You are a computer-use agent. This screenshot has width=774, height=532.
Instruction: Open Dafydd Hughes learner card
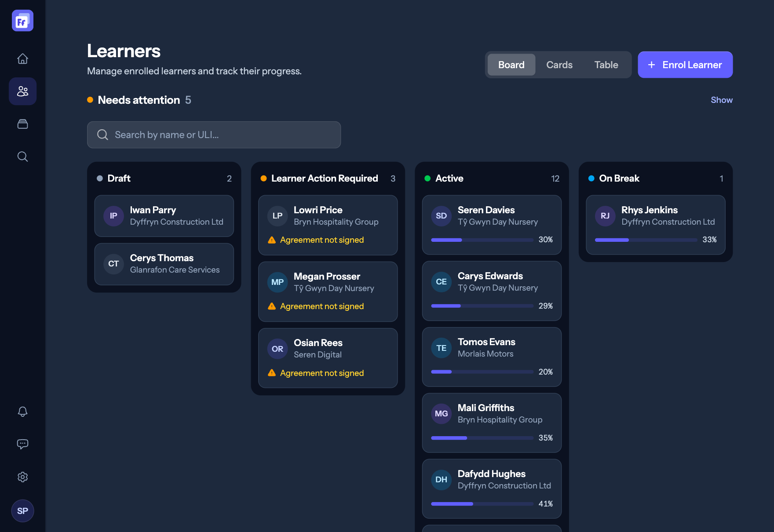(x=492, y=489)
